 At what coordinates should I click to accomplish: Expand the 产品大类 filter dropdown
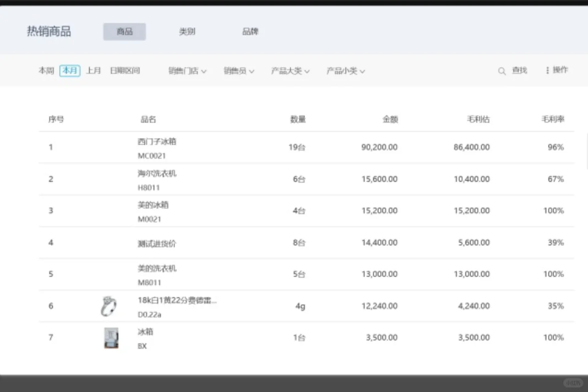(x=290, y=71)
